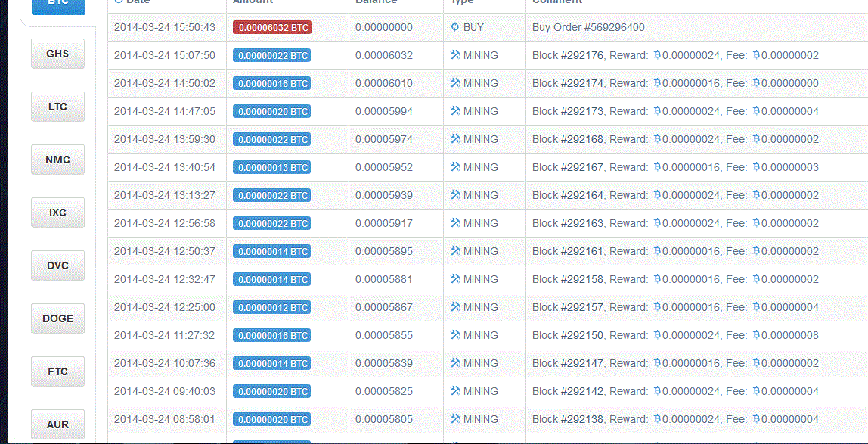Click the Reward bitcoin symbol for block #292176
Image resolution: width=868 pixels, height=444 pixels.
click(657, 54)
